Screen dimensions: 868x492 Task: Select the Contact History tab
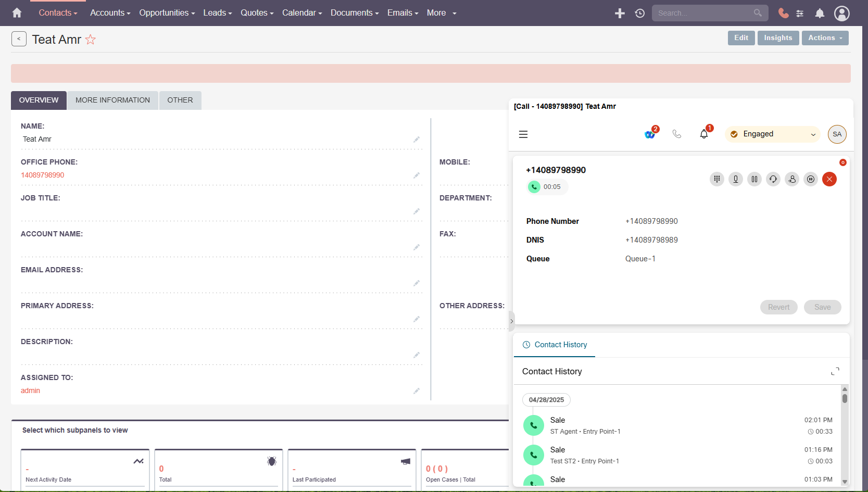pos(555,345)
